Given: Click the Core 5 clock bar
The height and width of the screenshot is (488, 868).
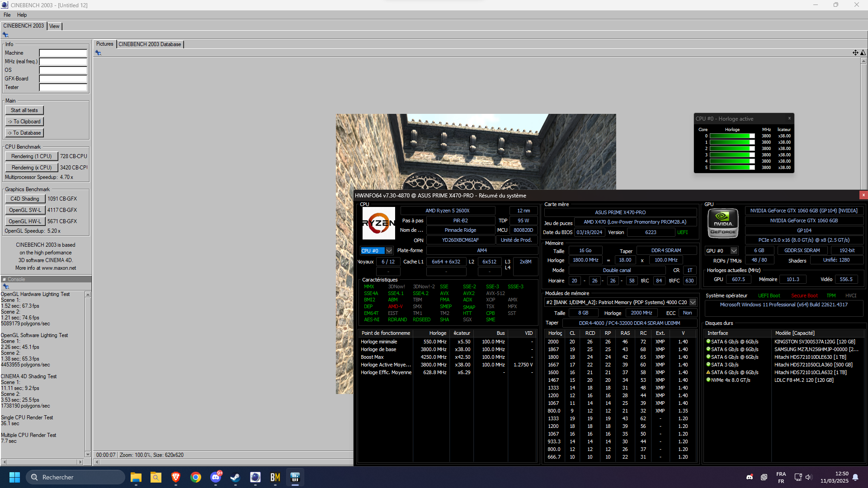Looking at the screenshot, I should click(732, 168).
